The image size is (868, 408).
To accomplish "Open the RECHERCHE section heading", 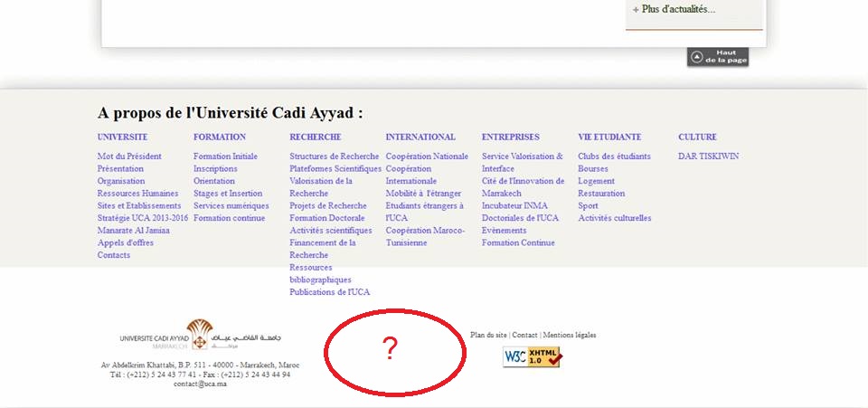I will point(316,137).
